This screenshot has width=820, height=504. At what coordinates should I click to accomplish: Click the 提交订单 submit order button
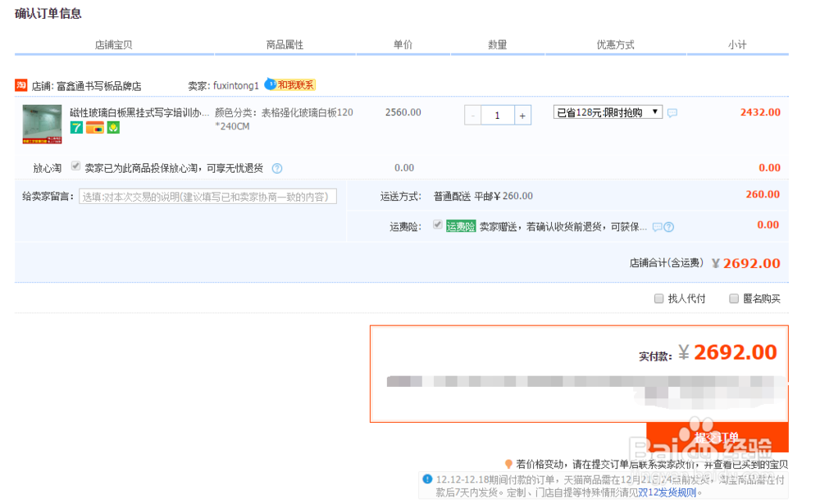pyautogui.click(x=717, y=438)
